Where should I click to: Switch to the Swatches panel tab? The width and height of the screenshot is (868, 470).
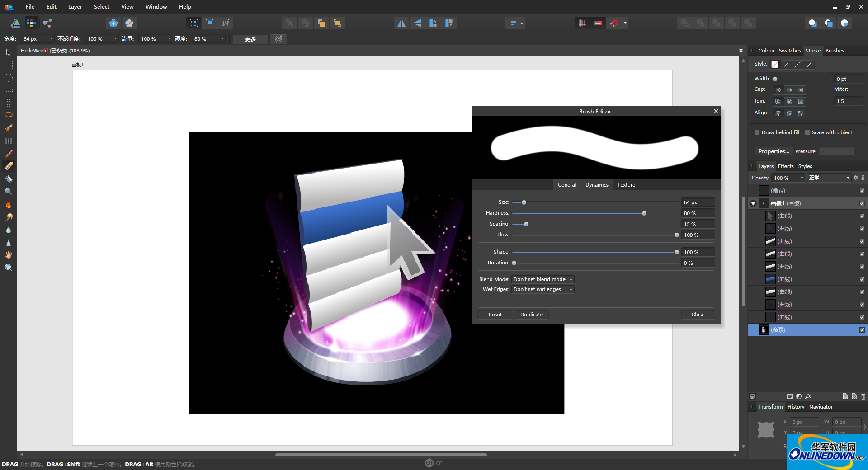click(790, 51)
